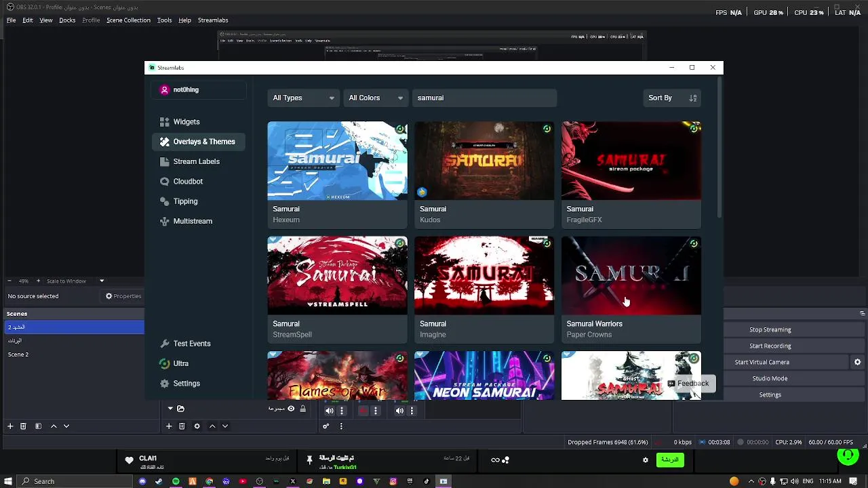Open the StreamSpell Samurai overlay thumbnail
Viewport: 868px width, 488px height.
337,275
